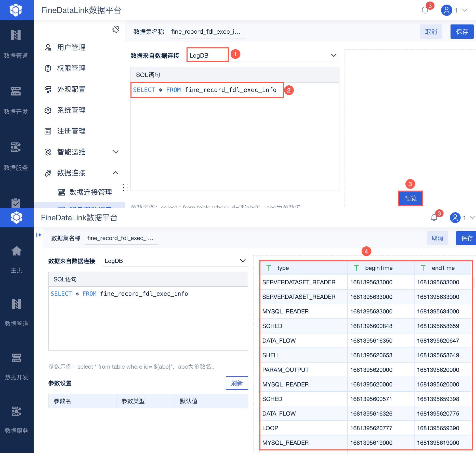Viewport: 476px width, 453px height.
Task: Open notifications bell in the upper screenshot
Action: (x=425, y=10)
